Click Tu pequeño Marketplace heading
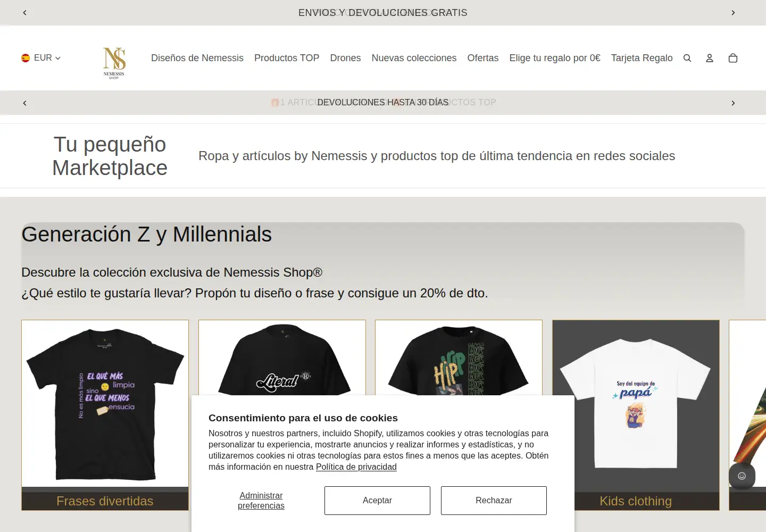Image resolution: width=766 pixels, height=532 pixels. coord(110,156)
